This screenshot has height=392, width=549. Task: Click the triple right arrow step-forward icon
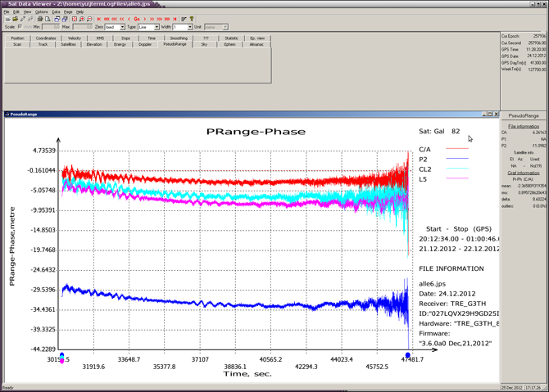[x=160, y=19]
